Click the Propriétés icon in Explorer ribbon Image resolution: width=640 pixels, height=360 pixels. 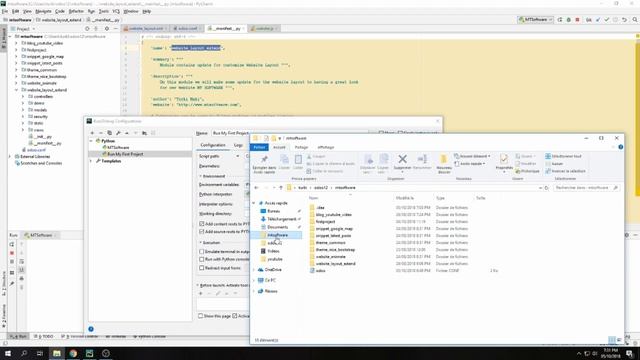[504, 159]
